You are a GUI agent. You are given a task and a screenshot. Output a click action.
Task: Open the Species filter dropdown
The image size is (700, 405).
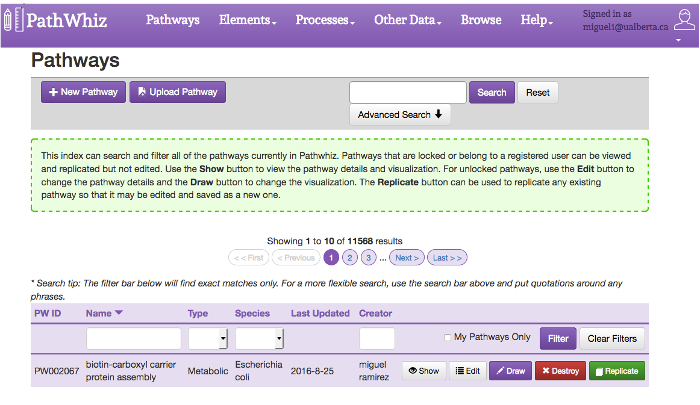click(259, 338)
